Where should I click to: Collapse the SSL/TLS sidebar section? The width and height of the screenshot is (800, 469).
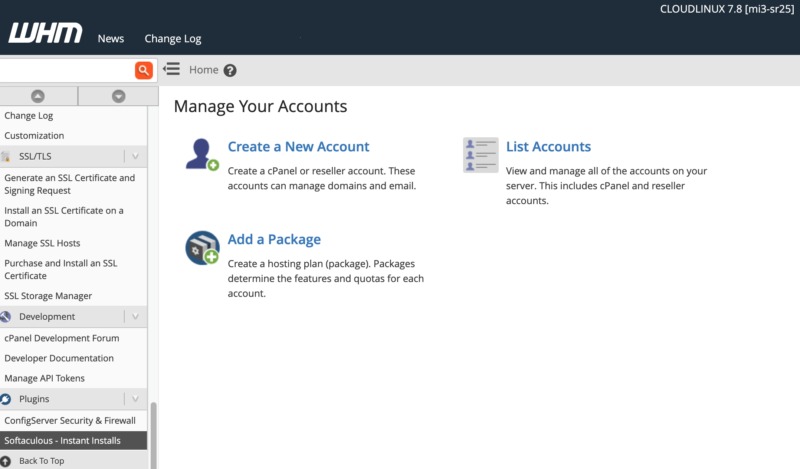[135, 156]
